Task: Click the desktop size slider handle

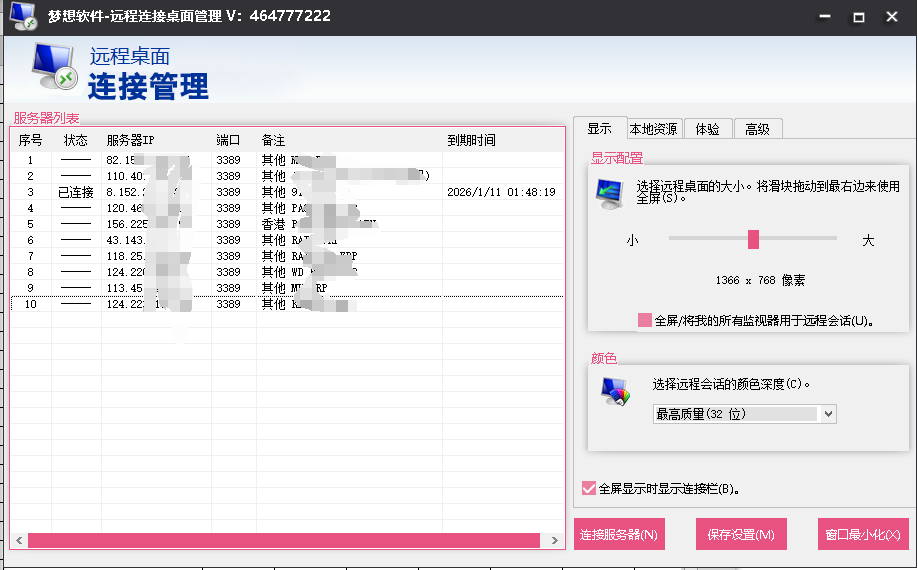Action: [x=753, y=239]
